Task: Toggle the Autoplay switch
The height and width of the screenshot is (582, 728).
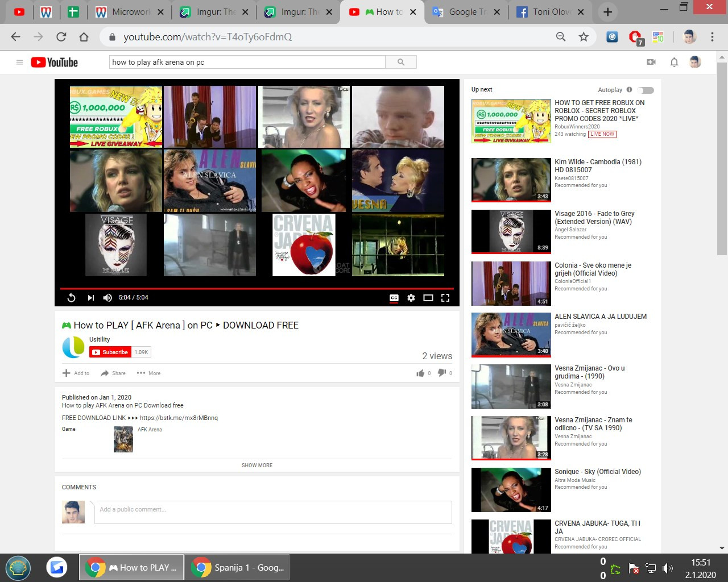Action: pos(646,90)
